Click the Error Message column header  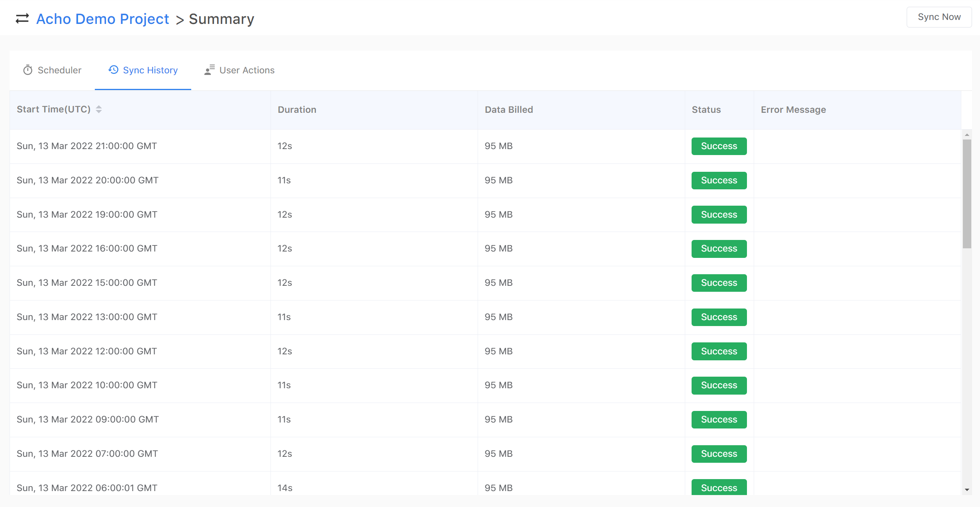(792, 109)
